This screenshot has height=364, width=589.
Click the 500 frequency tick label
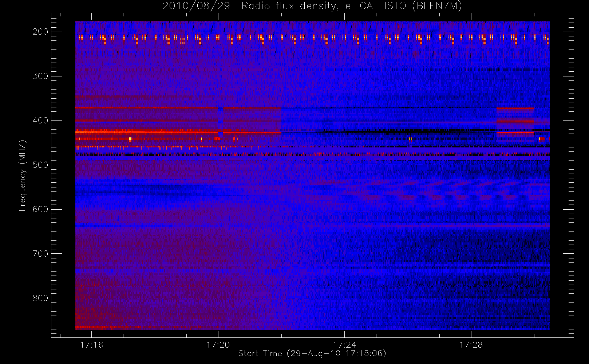point(40,165)
